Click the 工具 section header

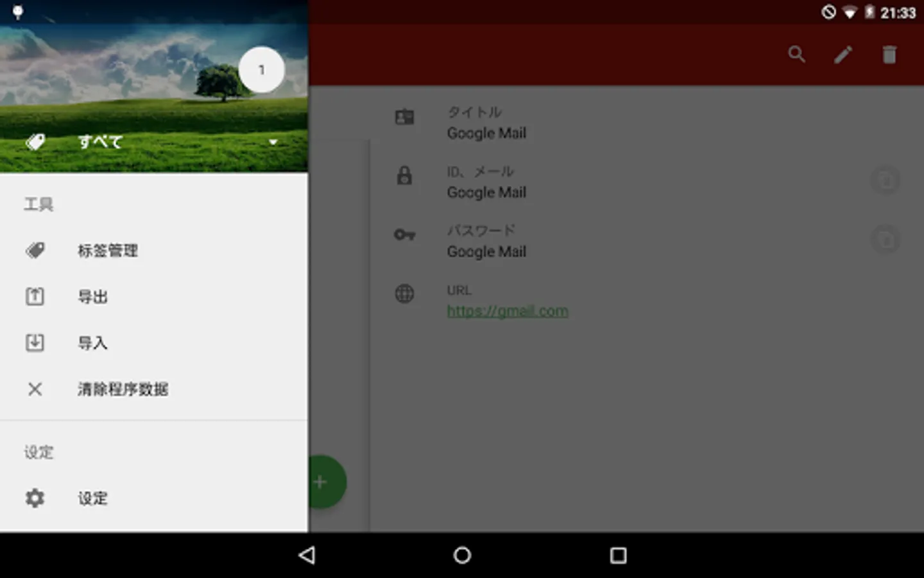(x=38, y=204)
